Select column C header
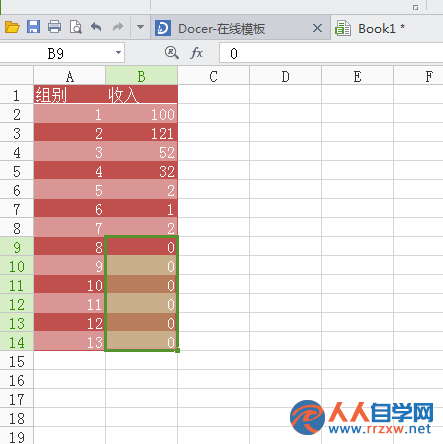 (213, 76)
